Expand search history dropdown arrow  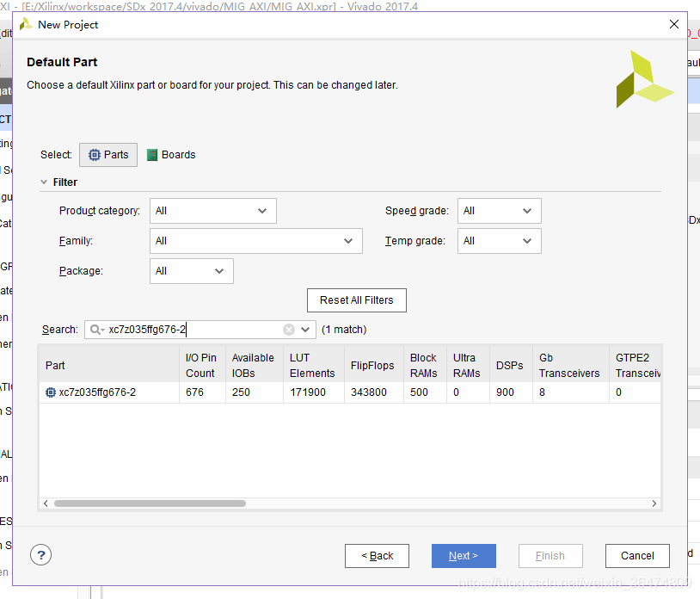tap(305, 330)
